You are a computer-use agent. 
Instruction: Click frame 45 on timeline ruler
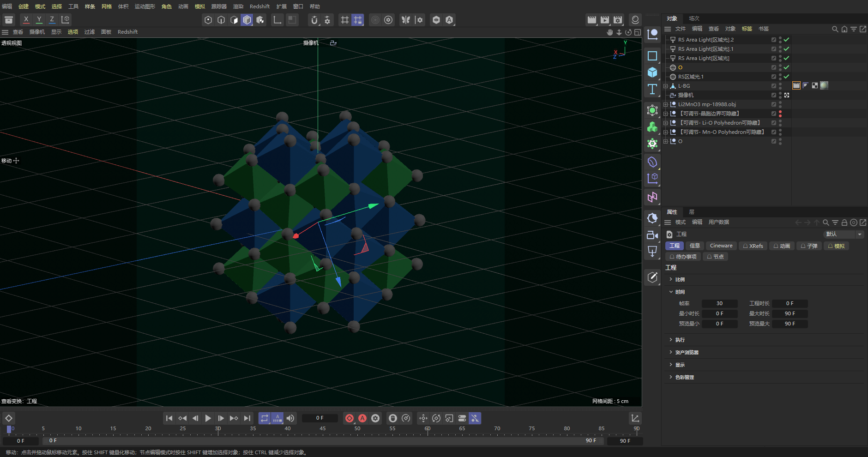(x=323, y=429)
